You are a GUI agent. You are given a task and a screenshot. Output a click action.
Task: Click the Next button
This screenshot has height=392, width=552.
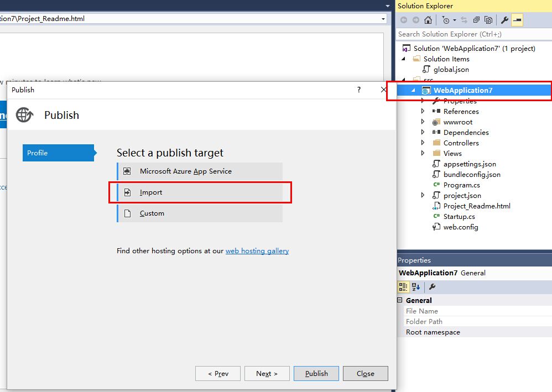(267, 373)
